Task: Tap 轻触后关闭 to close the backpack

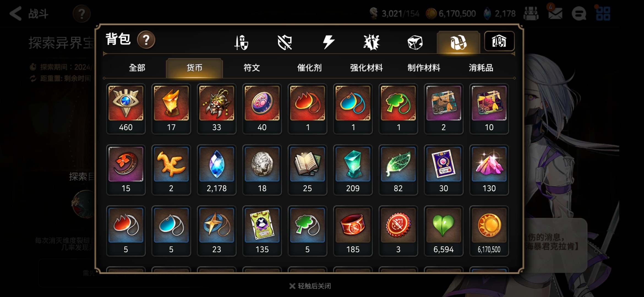Action: (x=310, y=286)
